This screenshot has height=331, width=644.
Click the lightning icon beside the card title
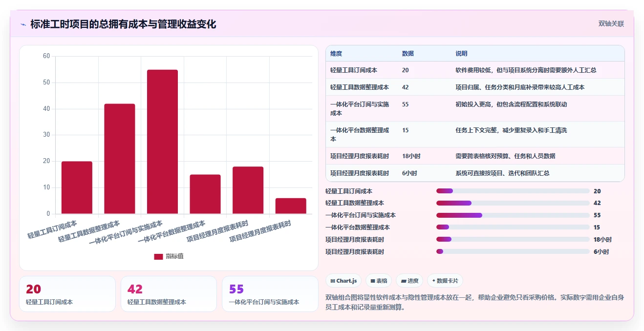pyautogui.click(x=23, y=24)
